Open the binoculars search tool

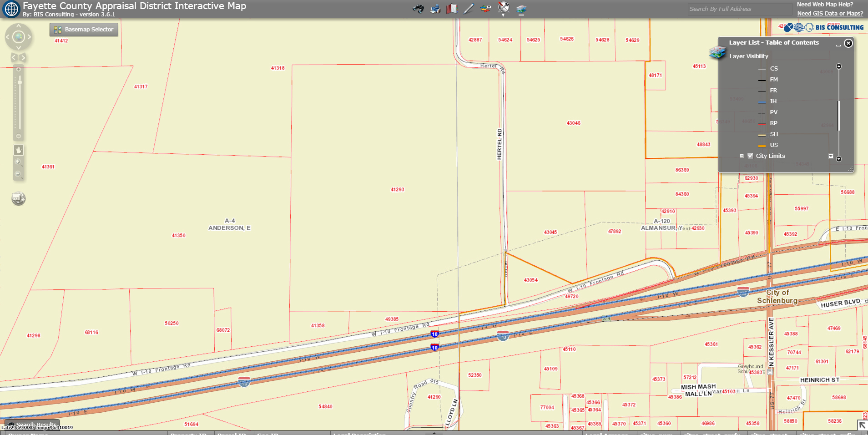point(418,9)
